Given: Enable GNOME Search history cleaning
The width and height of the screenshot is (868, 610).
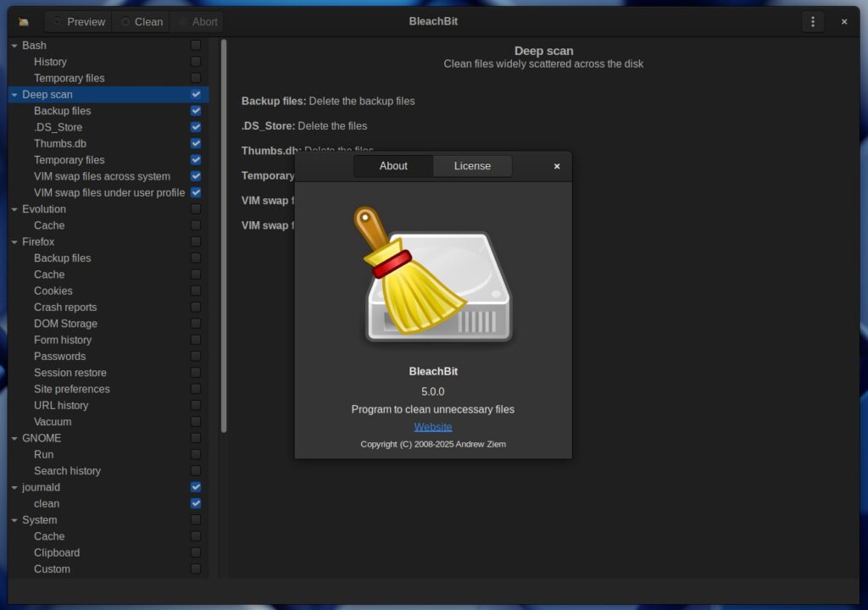Looking at the screenshot, I should click(x=196, y=470).
